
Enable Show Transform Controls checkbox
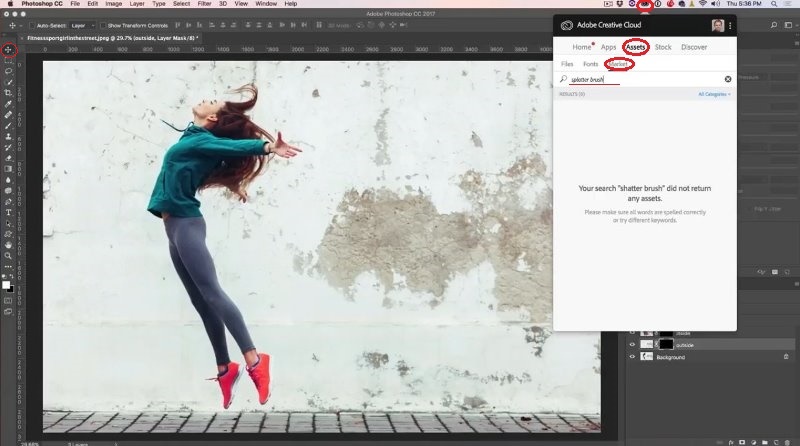coord(103,25)
